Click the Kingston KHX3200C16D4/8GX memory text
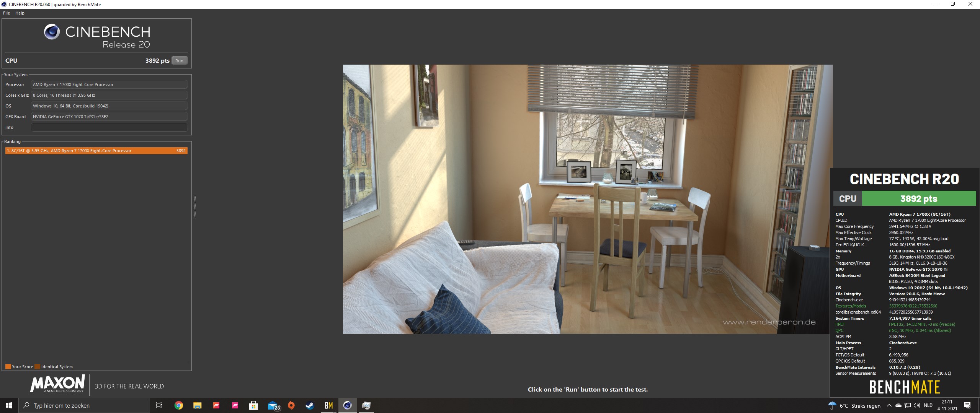This screenshot has width=980, height=413. coord(921,257)
